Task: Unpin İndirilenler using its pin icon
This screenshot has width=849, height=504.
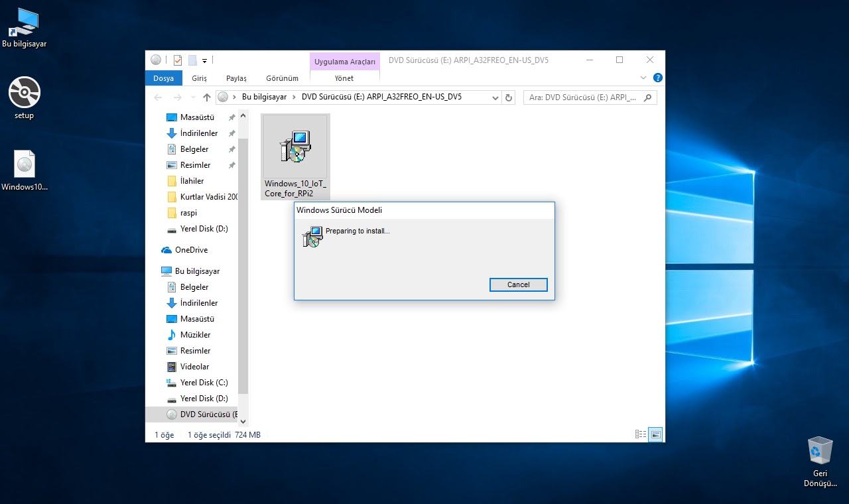Action: pyautogui.click(x=231, y=133)
